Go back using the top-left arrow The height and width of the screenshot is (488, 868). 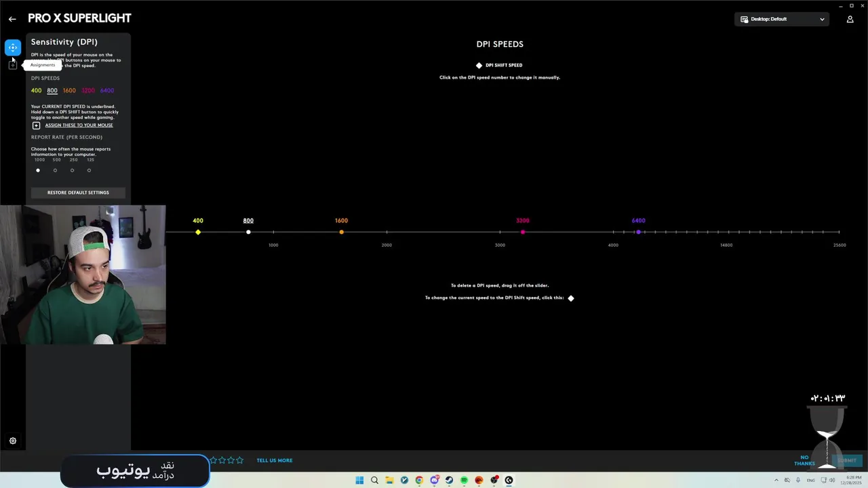(12, 19)
